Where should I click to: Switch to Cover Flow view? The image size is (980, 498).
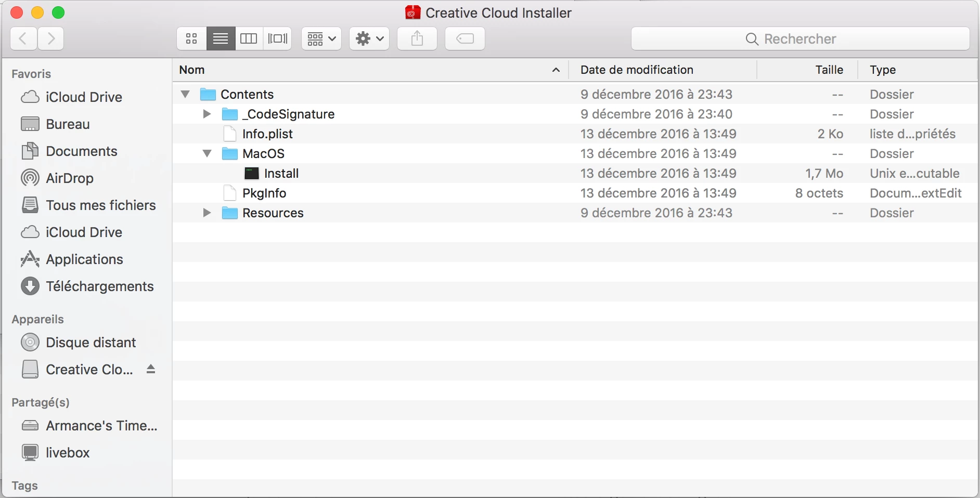pos(278,38)
